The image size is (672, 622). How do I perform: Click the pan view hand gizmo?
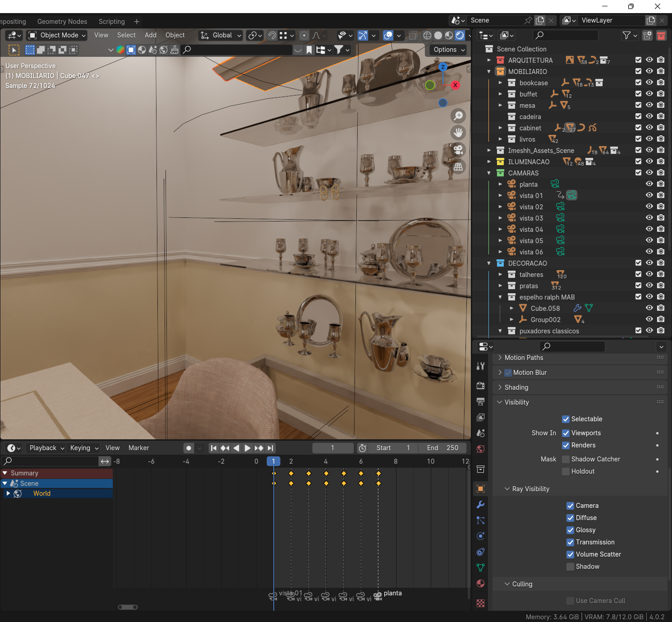click(x=458, y=133)
